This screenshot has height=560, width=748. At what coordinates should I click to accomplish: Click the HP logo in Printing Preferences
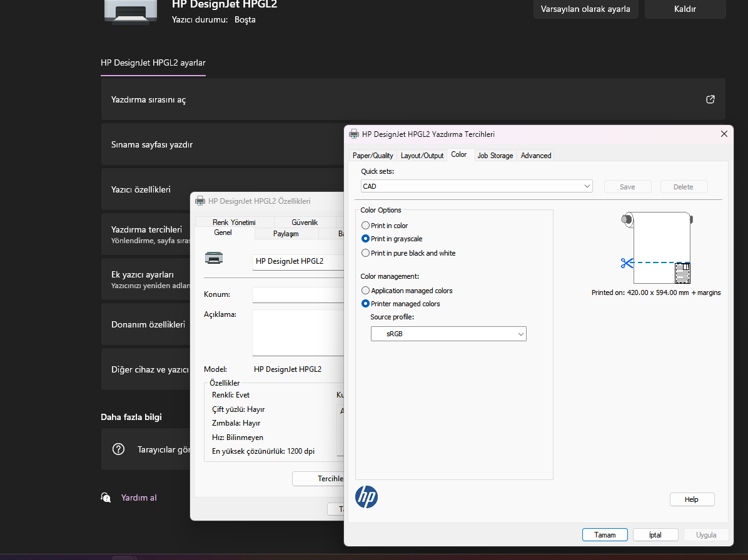pyautogui.click(x=366, y=497)
